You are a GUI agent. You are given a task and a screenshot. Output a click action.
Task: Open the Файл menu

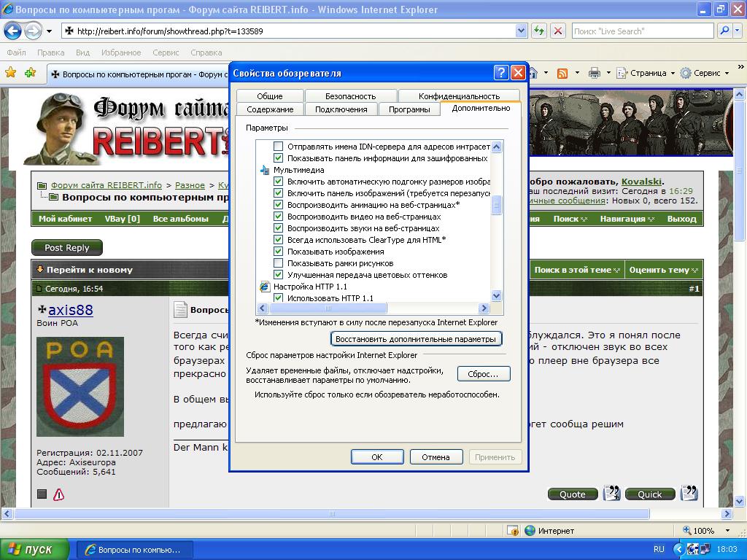[17, 52]
